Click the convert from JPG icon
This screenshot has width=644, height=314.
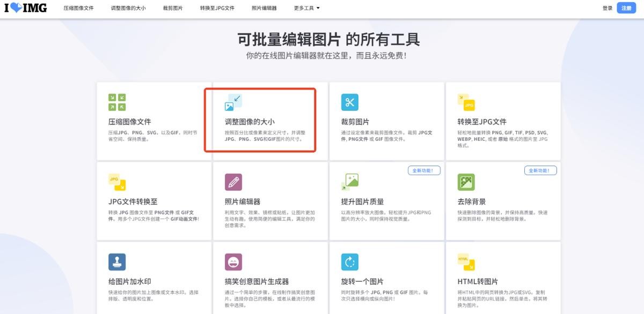click(117, 182)
